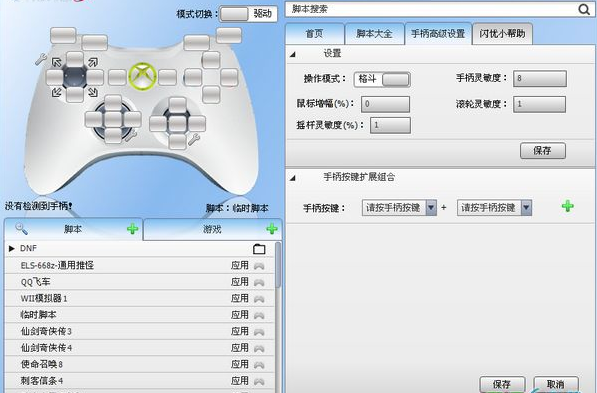Add button combination with green plus

click(568, 206)
